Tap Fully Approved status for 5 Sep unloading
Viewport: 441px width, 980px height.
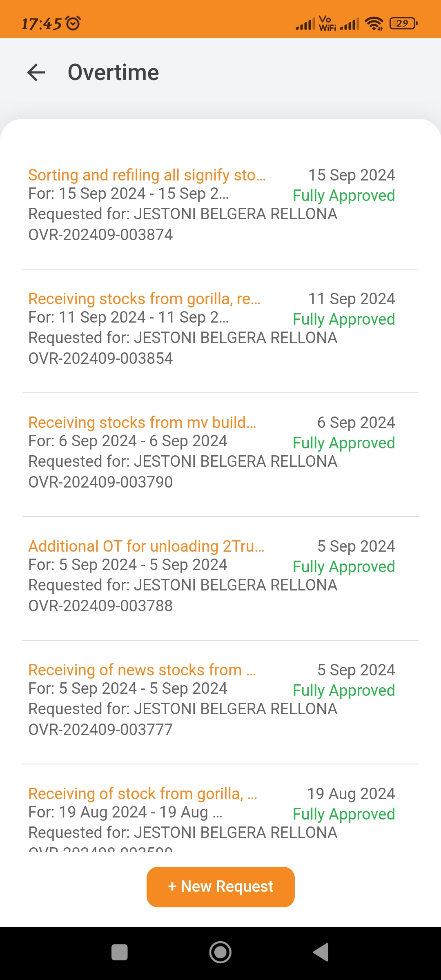(x=344, y=567)
